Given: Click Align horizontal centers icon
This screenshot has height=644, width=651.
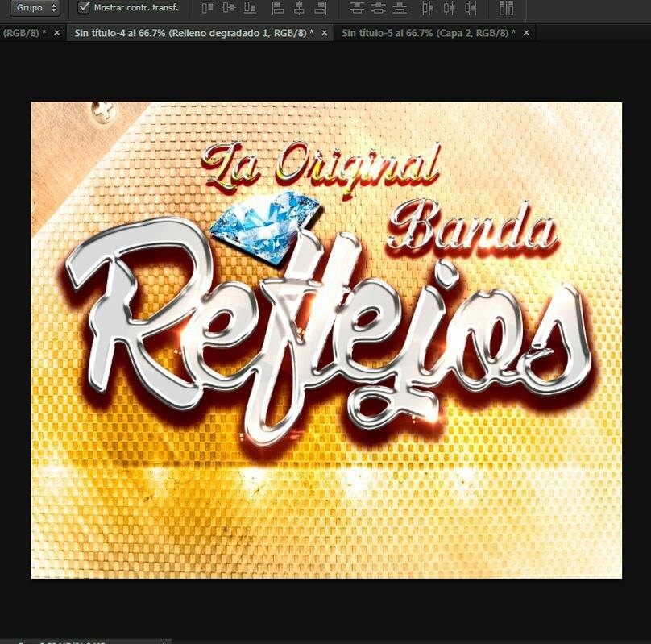Looking at the screenshot, I should [x=299, y=7].
